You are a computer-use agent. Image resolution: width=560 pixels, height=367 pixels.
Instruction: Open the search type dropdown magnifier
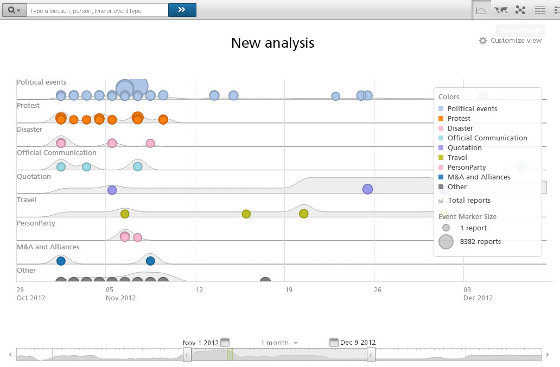point(14,10)
